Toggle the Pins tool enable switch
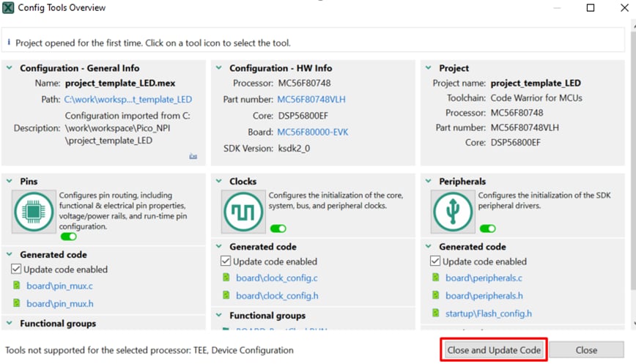 68,237
